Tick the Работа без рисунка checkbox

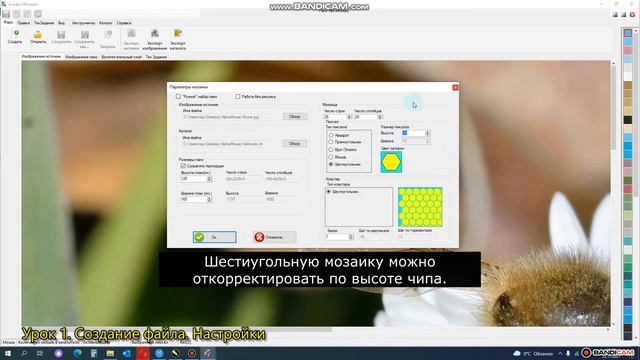238,97
